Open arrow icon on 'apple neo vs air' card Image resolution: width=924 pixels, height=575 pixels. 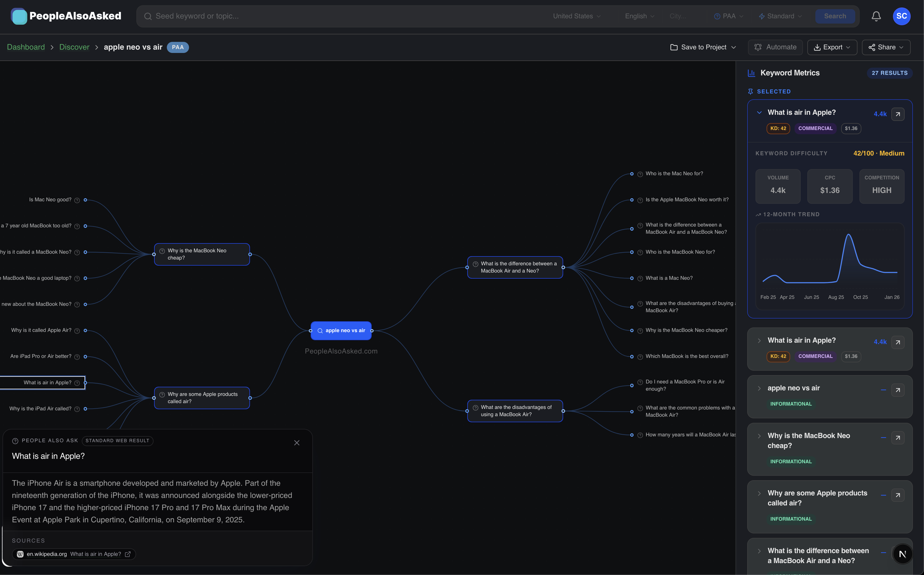[898, 390]
